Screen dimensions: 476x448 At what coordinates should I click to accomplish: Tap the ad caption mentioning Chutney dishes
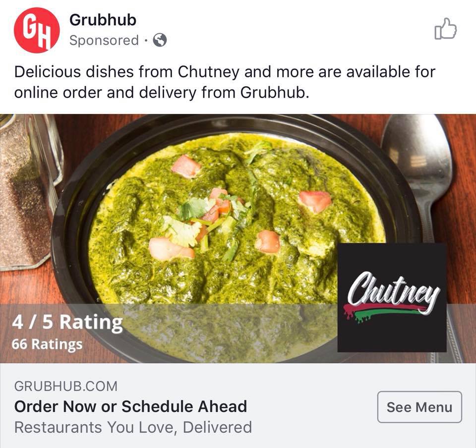point(225,82)
